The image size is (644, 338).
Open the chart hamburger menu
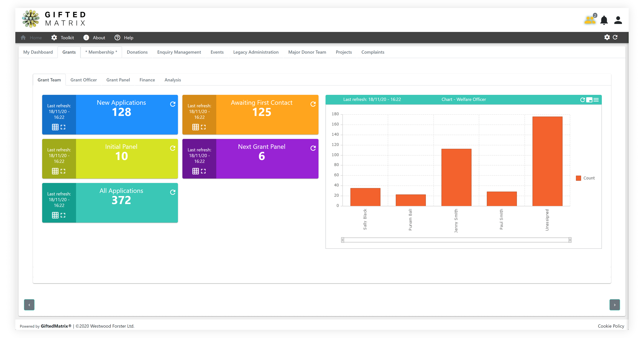596,100
